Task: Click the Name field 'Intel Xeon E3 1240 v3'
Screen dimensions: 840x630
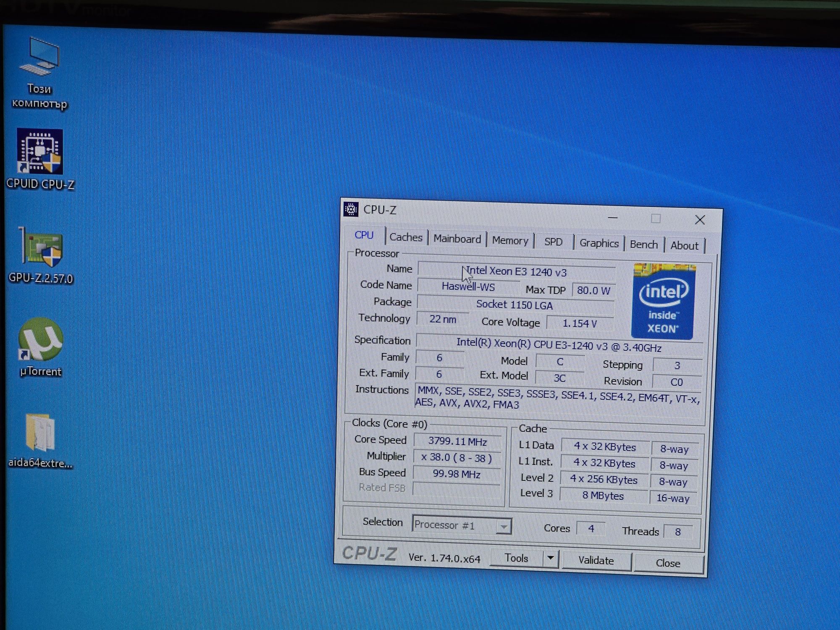Action: click(516, 272)
